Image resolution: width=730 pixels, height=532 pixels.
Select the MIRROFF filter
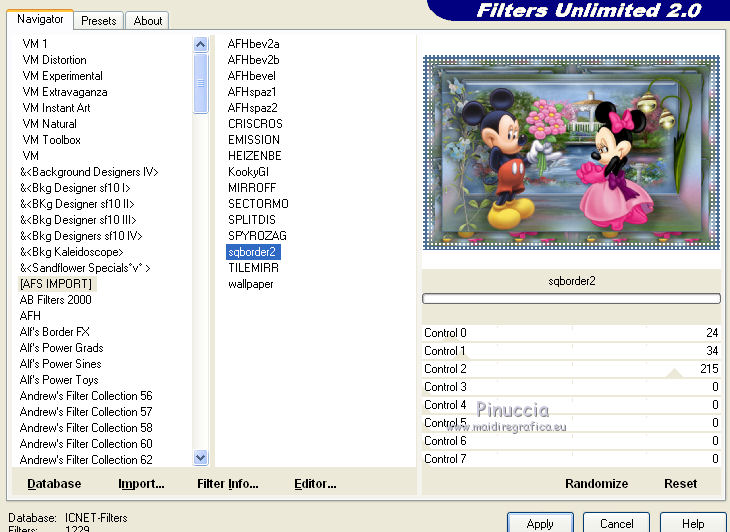(252, 188)
